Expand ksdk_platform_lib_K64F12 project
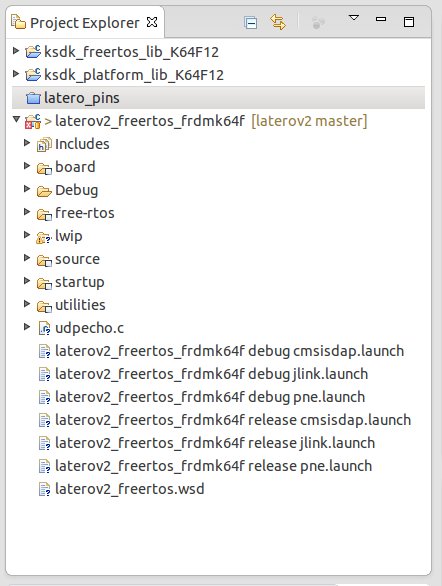The height and width of the screenshot is (586, 442). click(x=16, y=74)
